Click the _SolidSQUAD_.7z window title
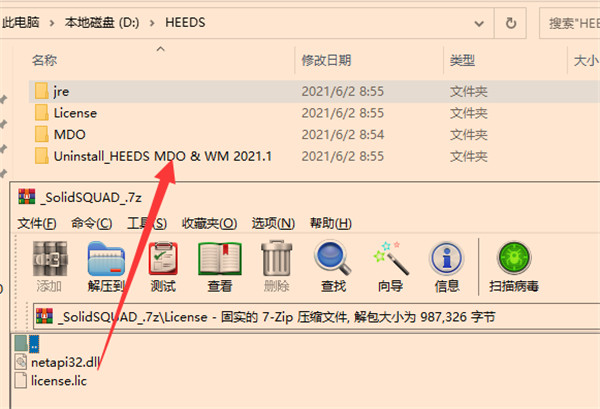The image size is (600, 409). [91, 197]
